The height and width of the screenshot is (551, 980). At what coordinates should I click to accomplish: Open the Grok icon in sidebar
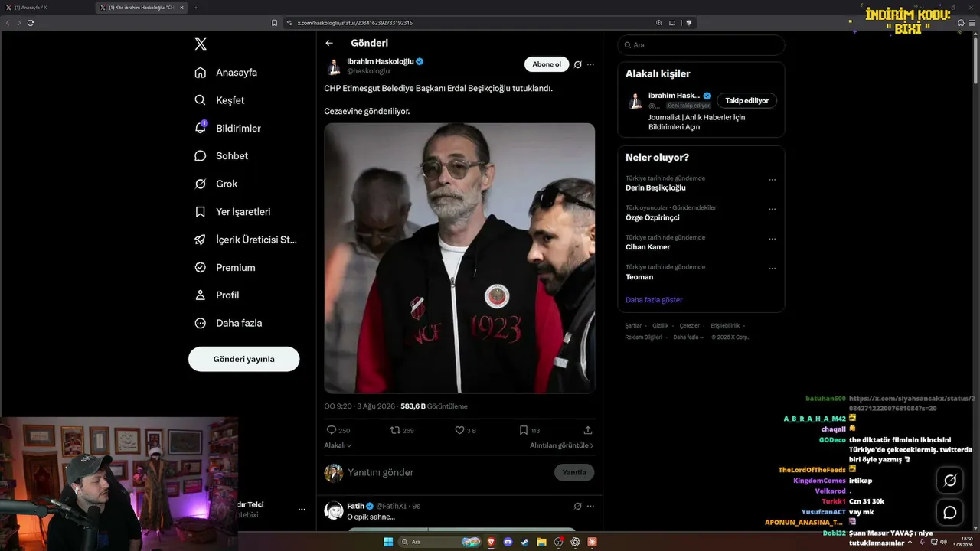(x=201, y=184)
